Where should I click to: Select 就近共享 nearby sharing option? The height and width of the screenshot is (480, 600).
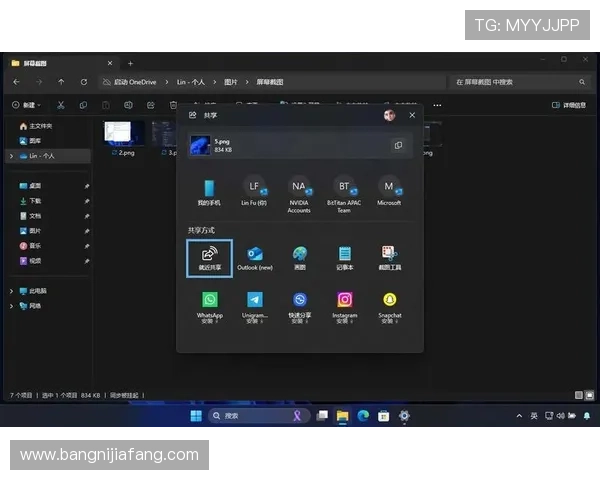[x=209, y=257]
